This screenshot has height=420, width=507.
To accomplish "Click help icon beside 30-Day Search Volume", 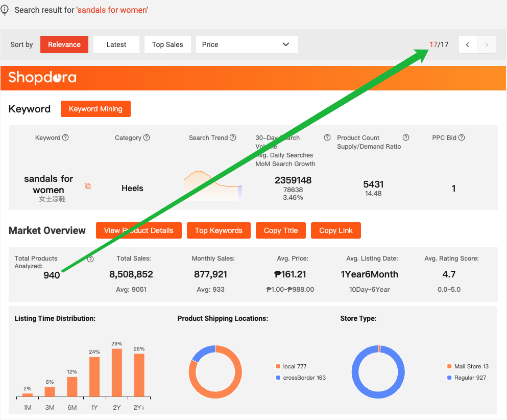I will [x=327, y=138].
